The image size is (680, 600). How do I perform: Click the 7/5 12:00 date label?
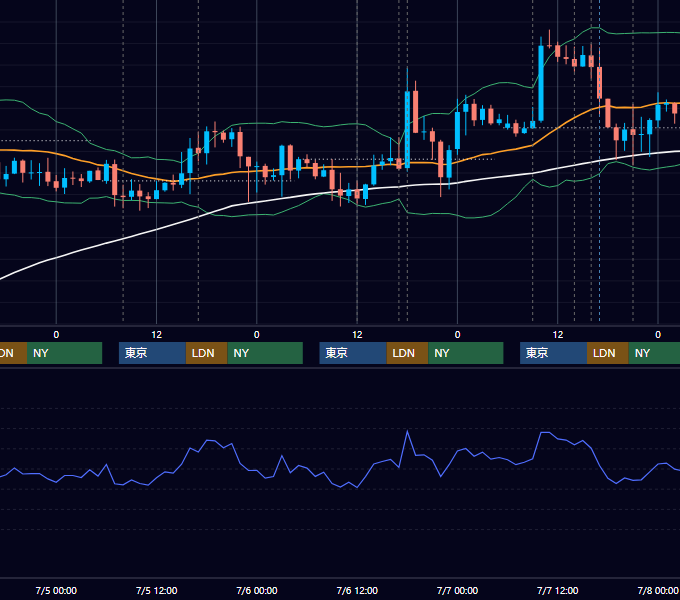[157, 590]
